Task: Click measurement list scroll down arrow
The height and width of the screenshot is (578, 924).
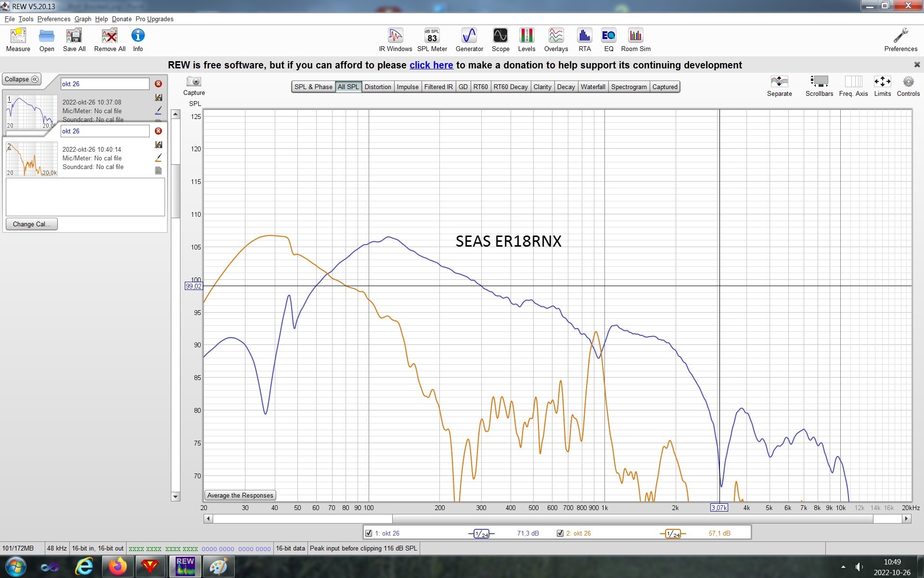Action: click(x=176, y=497)
